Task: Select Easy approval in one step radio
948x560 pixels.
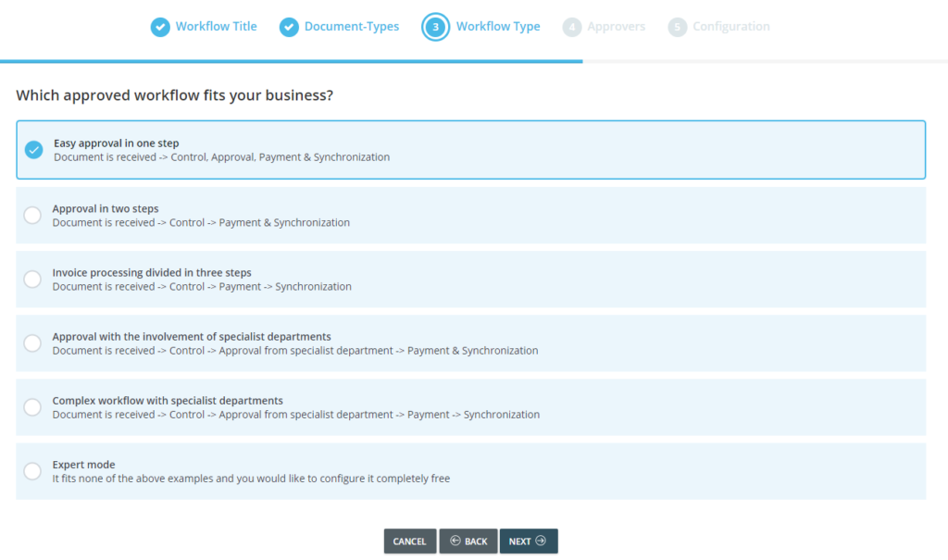Action: point(34,149)
